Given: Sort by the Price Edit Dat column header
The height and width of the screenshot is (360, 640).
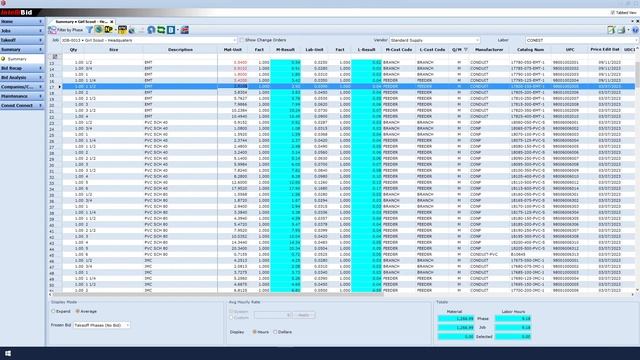Looking at the screenshot, I should pyautogui.click(x=605, y=49).
